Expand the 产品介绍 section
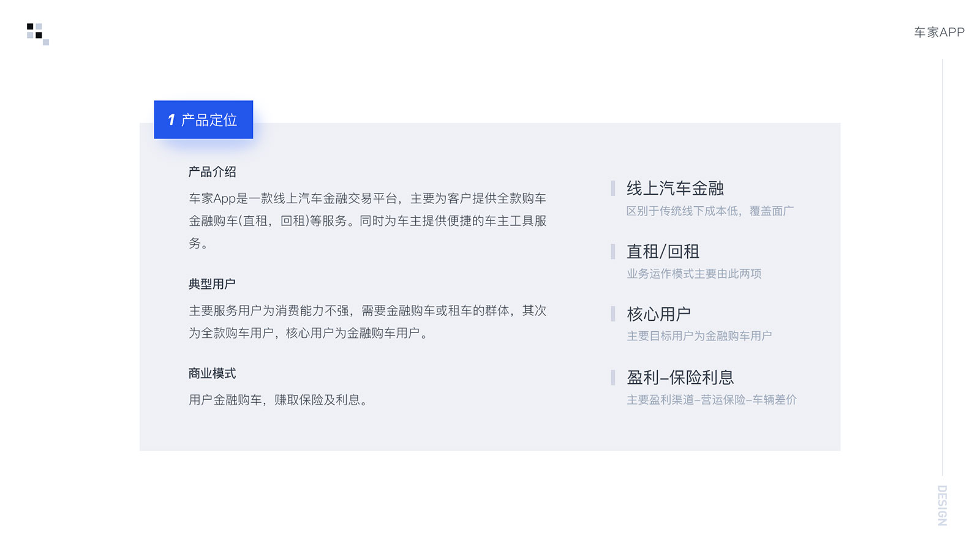980x551 pixels. pos(212,172)
